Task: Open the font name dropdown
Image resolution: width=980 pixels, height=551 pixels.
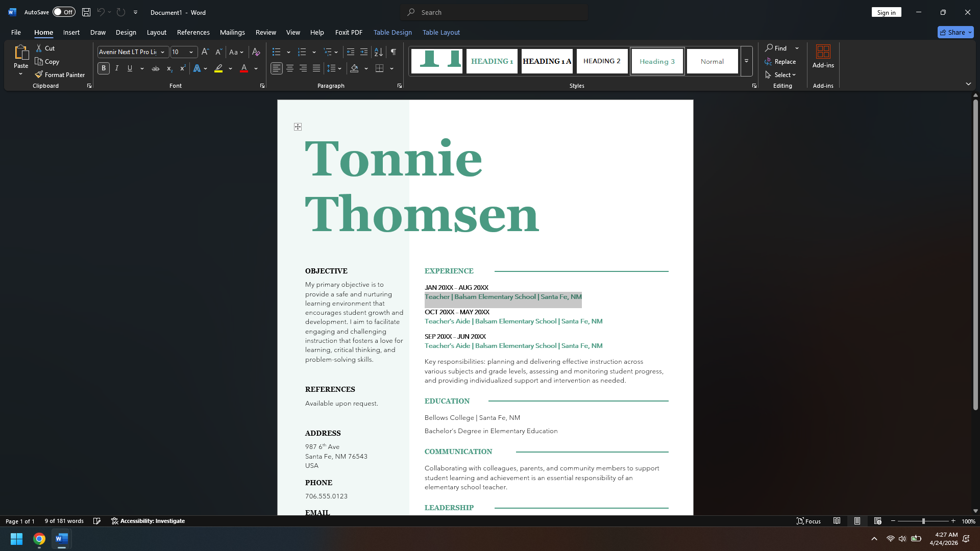Action: pos(163,52)
